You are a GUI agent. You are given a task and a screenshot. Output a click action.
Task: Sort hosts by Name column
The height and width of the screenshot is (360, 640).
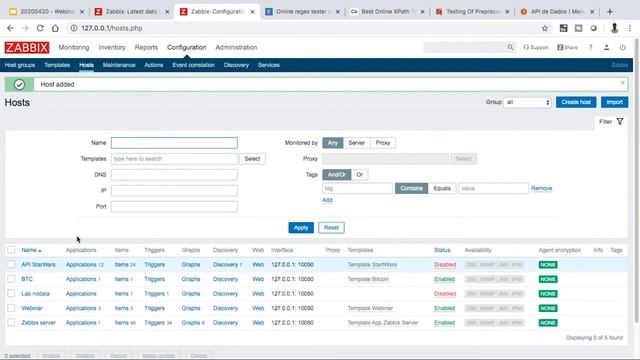tap(31, 250)
